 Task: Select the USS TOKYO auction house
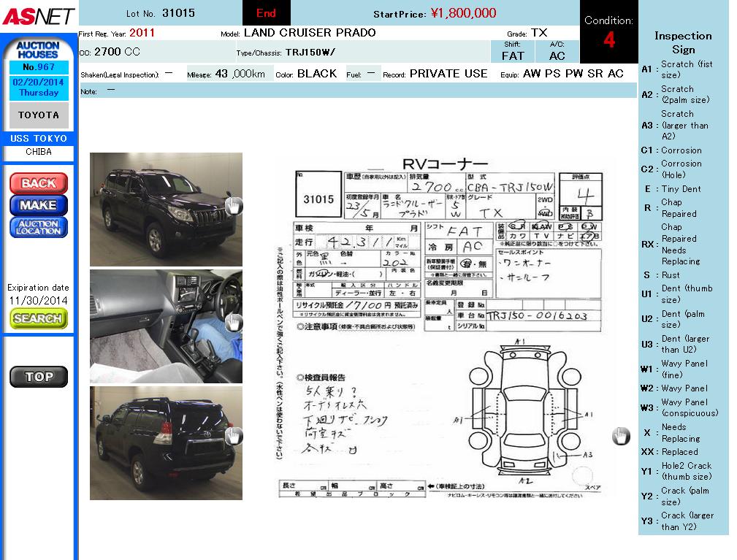click(x=39, y=139)
